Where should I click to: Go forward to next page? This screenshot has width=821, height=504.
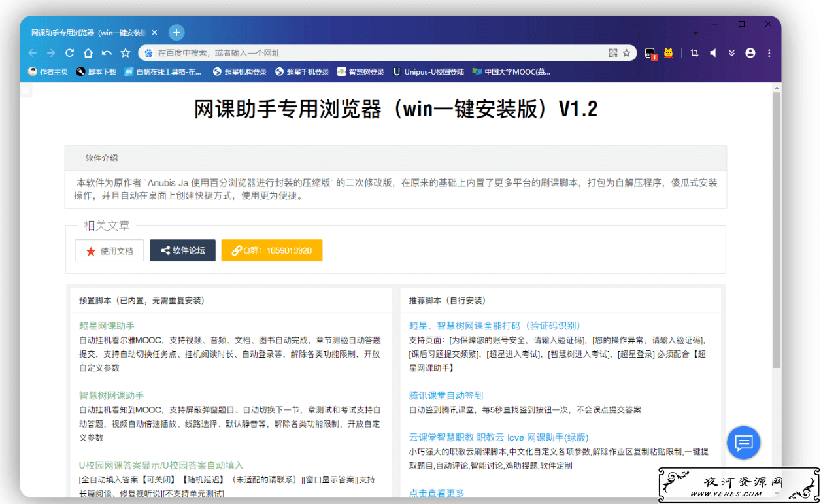pos(51,53)
